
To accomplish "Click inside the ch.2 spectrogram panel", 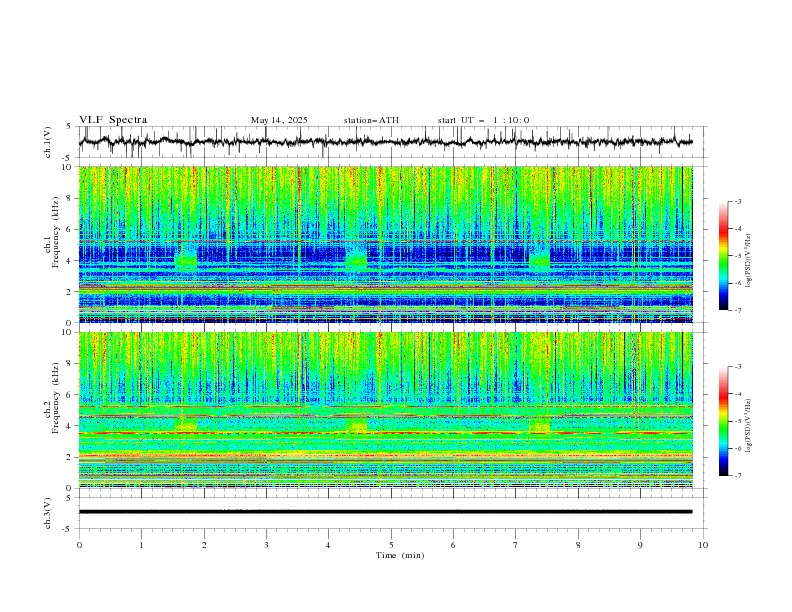I will click(x=385, y=410).
